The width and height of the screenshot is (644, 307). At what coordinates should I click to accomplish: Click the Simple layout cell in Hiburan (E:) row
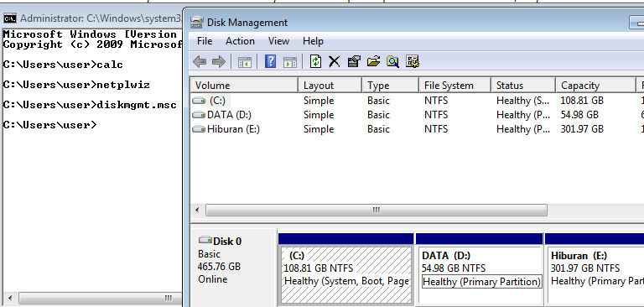319,129
